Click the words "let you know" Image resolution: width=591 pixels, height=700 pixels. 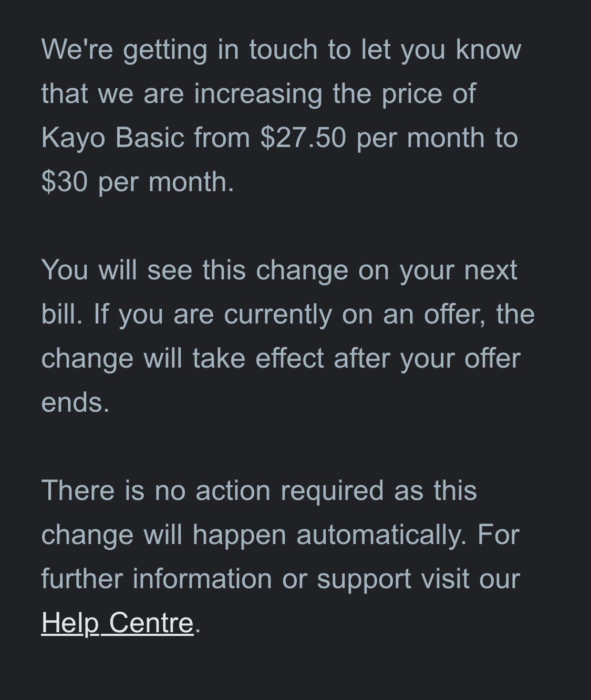441,50
